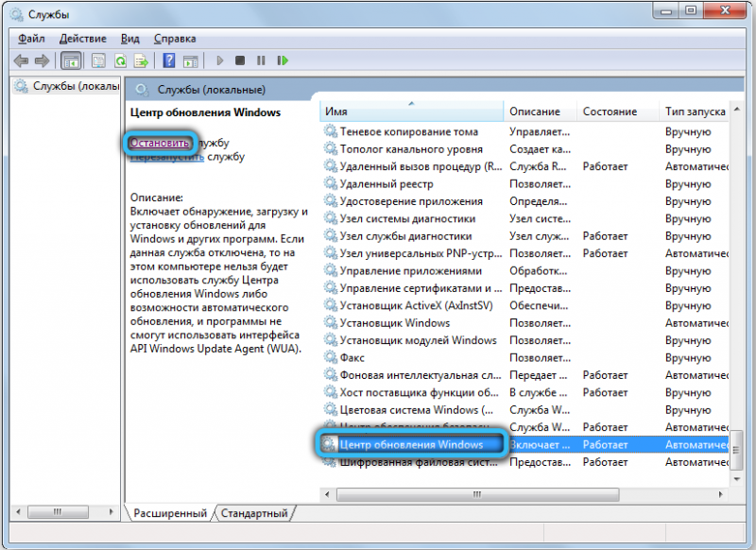Select the Цветовая система Windows service
Image resolution: width=756 pixels, height=550 pixels.
[524, 409]
